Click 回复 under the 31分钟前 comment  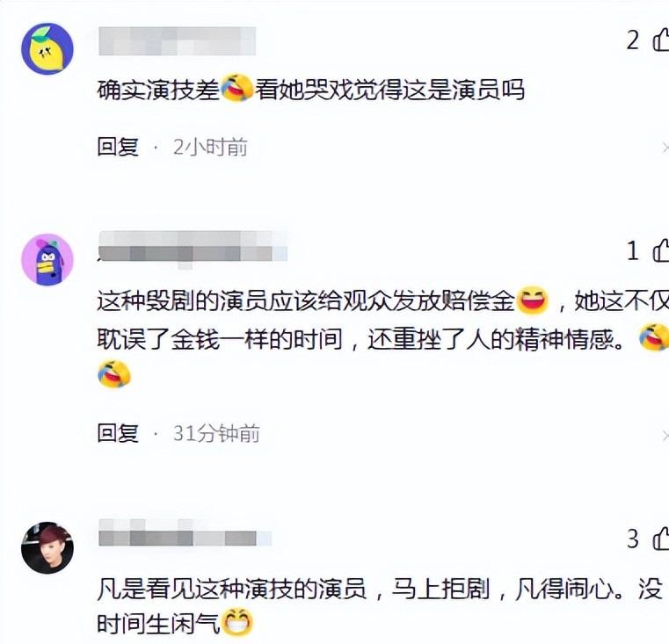pyautogui.click(x=118, y=433)
